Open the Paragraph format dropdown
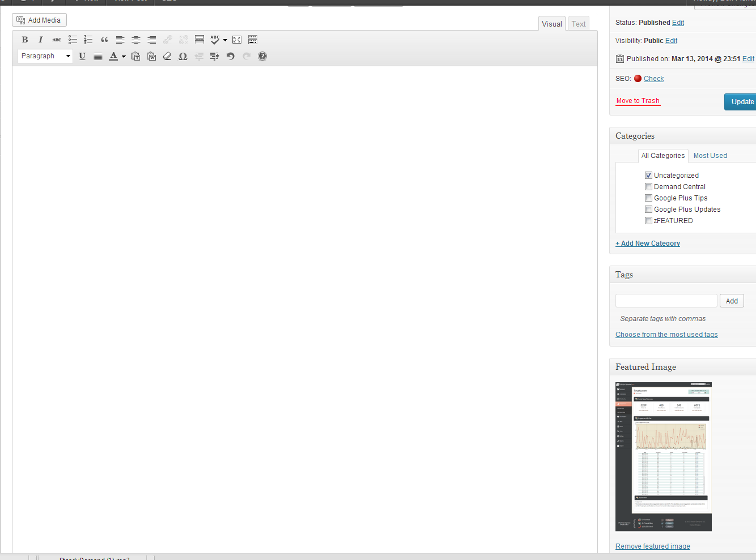756x560 pixels. tap(45, 56)
